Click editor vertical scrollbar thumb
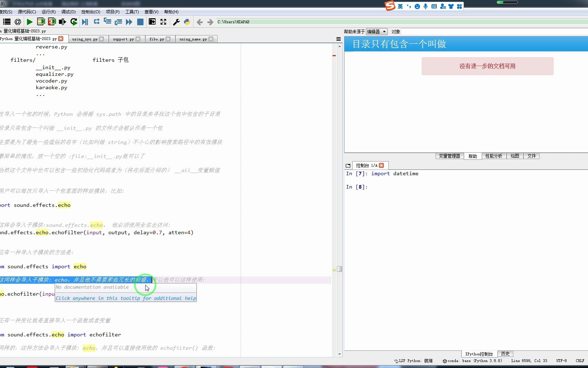 coord(339,269)
